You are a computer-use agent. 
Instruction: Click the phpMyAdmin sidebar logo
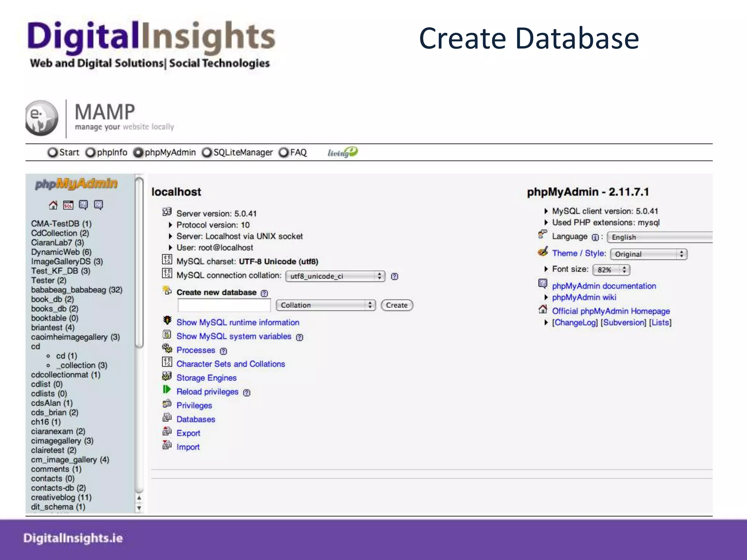76,184
